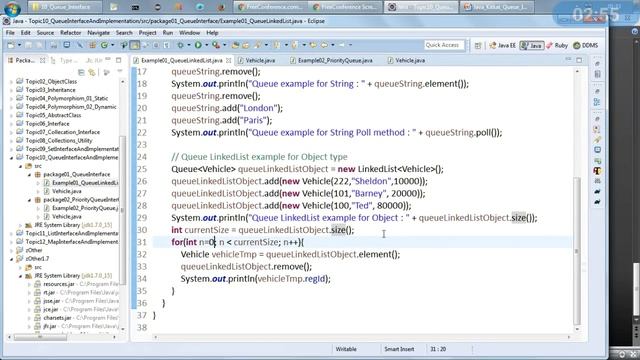Switch to the Ruby perspective
640x360 pixels.
[x=557, y=45]
